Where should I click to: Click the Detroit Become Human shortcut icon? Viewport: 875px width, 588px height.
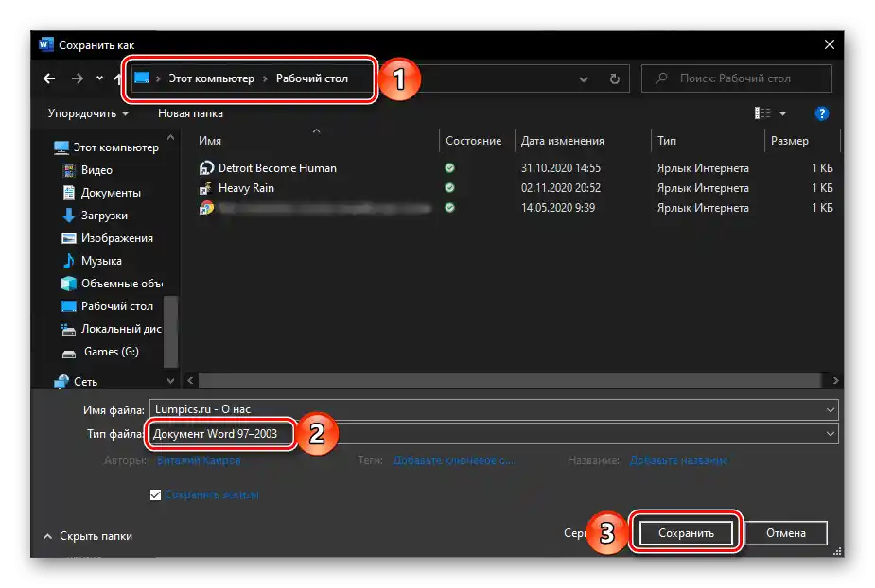pyautogui.click(x=206, y=168)
